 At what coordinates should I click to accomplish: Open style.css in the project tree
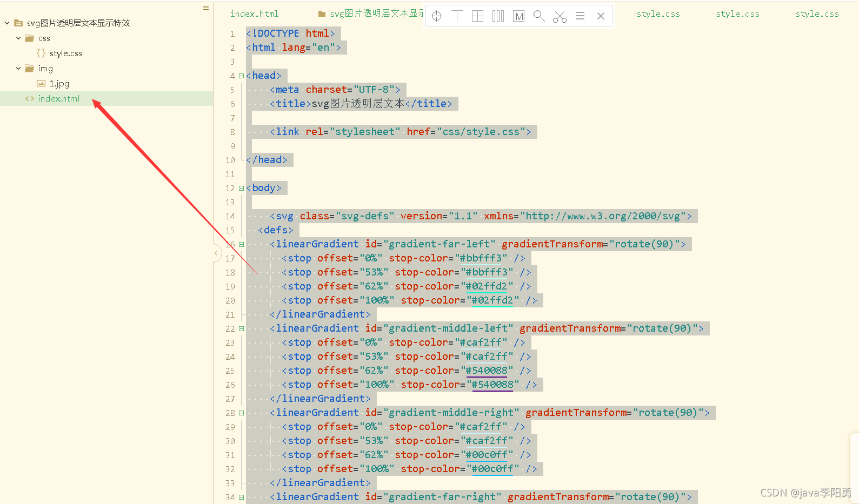point(65,53)
